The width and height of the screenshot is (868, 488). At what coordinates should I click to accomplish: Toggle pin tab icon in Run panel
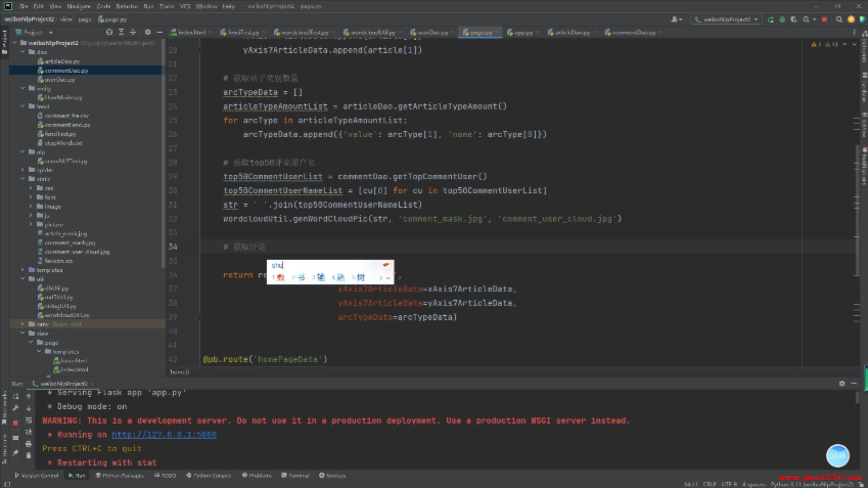coord(15,452)
